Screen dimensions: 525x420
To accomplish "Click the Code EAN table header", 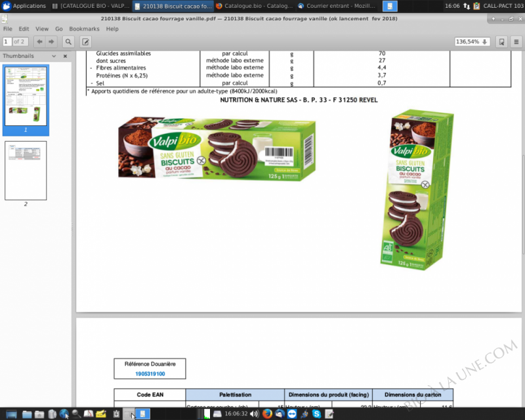I will 150,394.
